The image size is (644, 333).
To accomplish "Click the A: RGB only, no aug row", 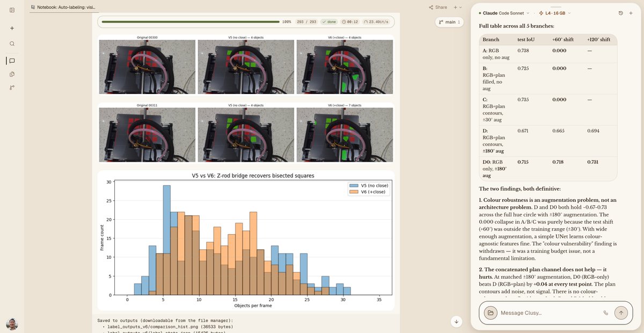I will point(548,54).
